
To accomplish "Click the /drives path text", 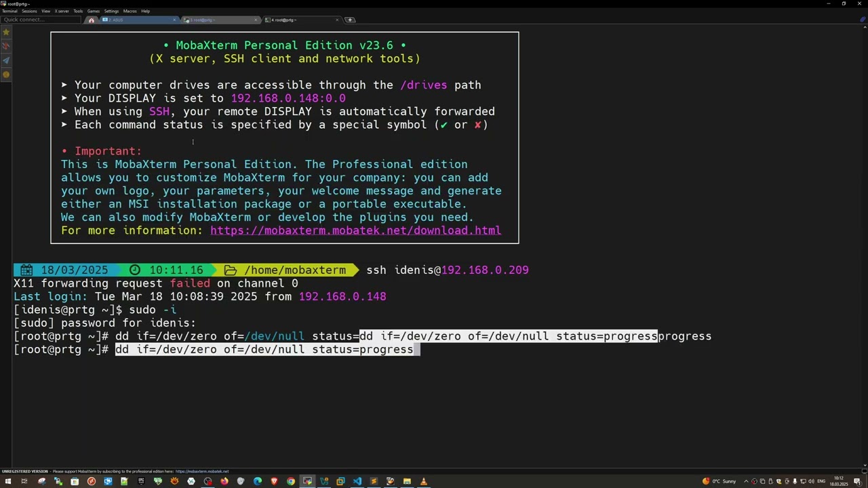I will click(423, 85).
